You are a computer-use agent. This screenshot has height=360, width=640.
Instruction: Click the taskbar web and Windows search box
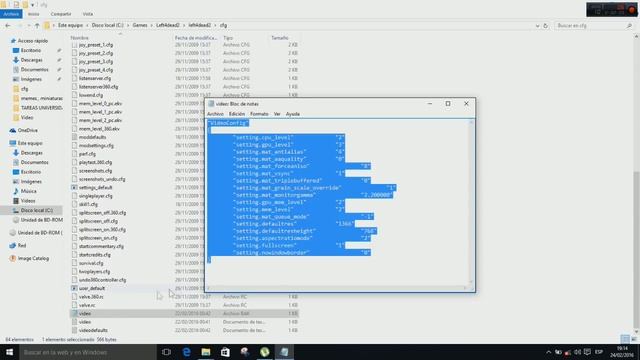(88, 352)
